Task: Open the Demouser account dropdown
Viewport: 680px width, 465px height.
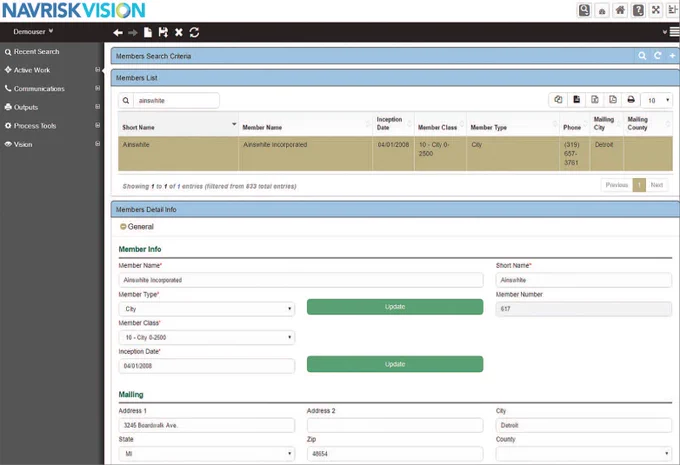Action: pos(33,32)
